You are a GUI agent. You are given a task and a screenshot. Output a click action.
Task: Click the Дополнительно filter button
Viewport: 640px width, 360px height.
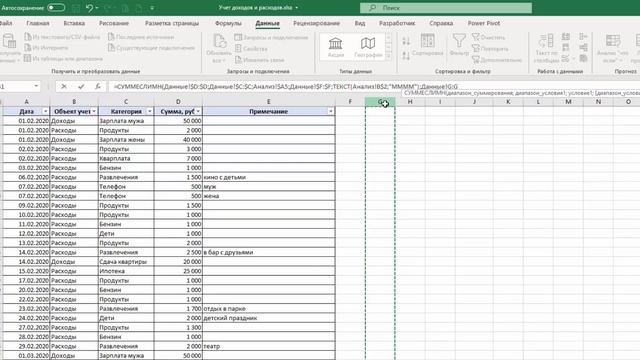[x=497, y=60]
